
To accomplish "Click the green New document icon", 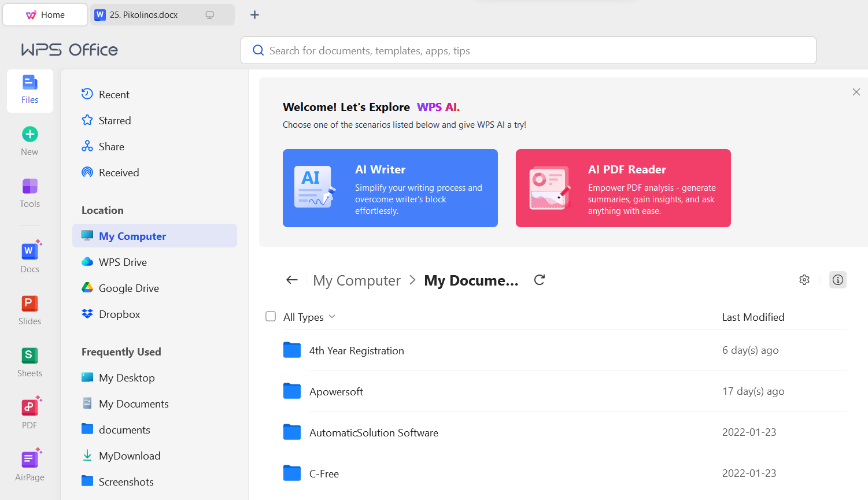I will (x=29, y=135).
